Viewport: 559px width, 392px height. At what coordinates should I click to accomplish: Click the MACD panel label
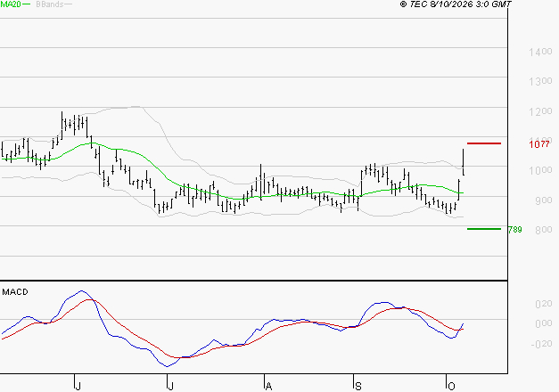point(15,292)
